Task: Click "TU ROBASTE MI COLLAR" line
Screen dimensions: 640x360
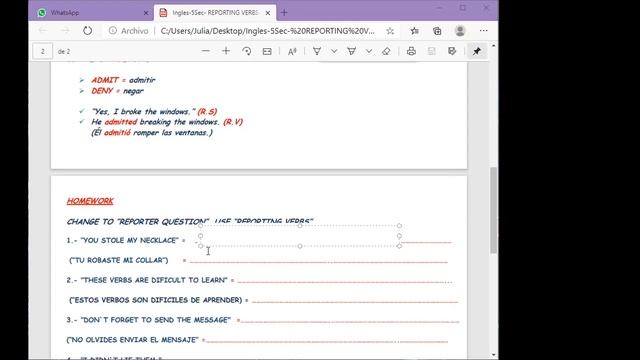Action: point(118,260)
